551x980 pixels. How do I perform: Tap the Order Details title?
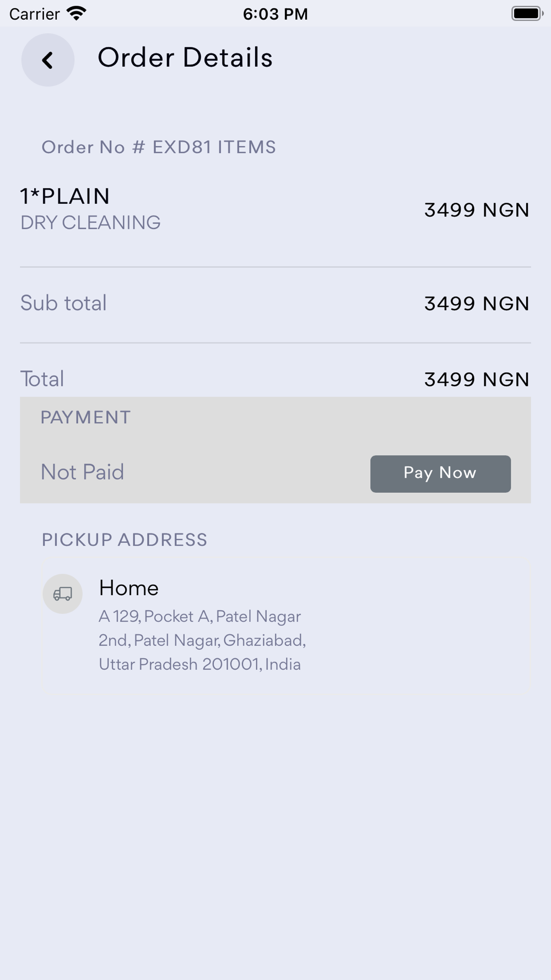[x=185, y=58]
